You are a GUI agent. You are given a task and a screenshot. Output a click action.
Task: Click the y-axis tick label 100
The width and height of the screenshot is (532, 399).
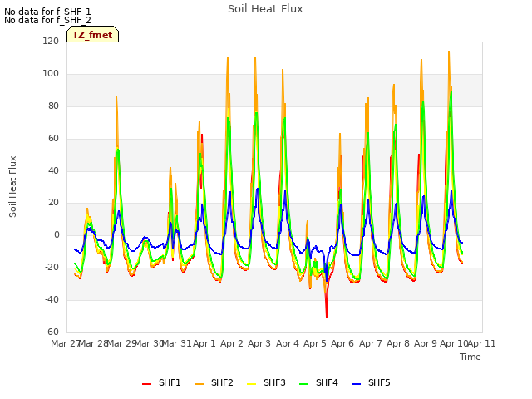[x=51, y=74]
